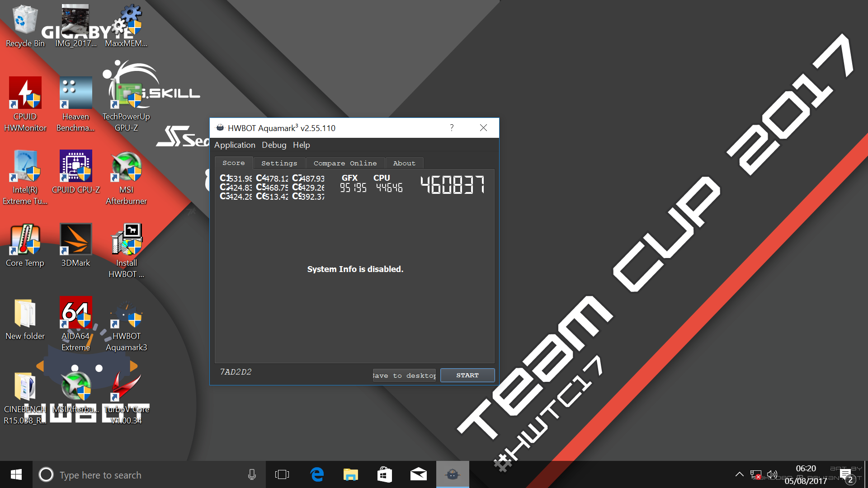Open File Explorer from taskbar

350,474
